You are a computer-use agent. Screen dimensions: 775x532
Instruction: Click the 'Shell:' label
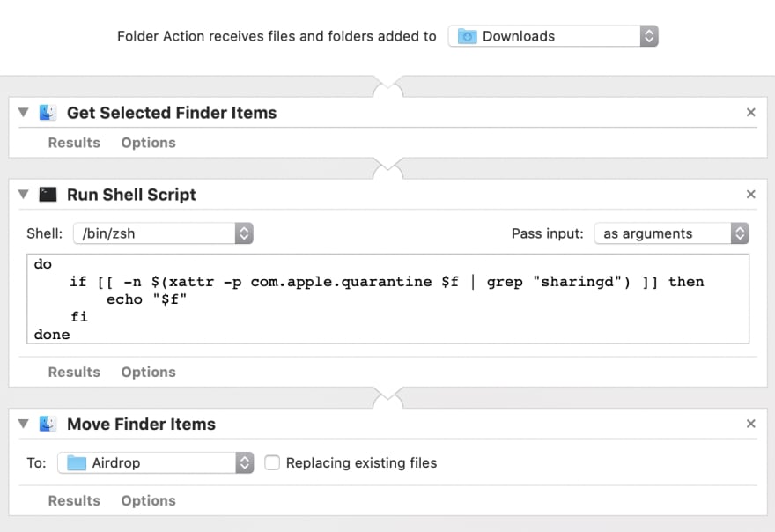(45, 233)
